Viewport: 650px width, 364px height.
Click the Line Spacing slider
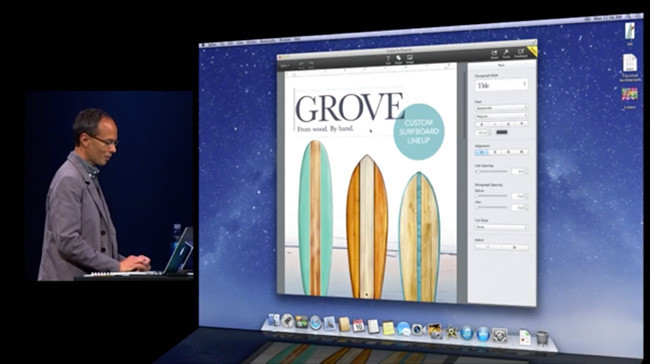492,171
